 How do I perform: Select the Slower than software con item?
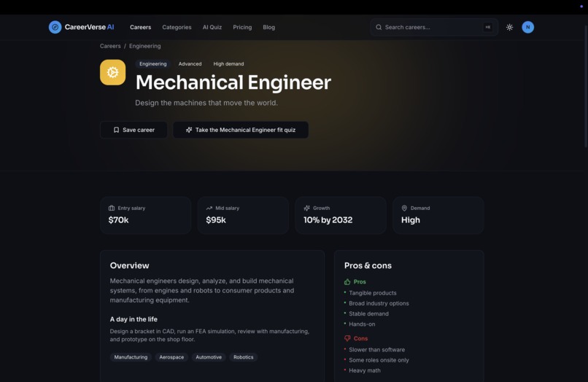pos(377,349)
